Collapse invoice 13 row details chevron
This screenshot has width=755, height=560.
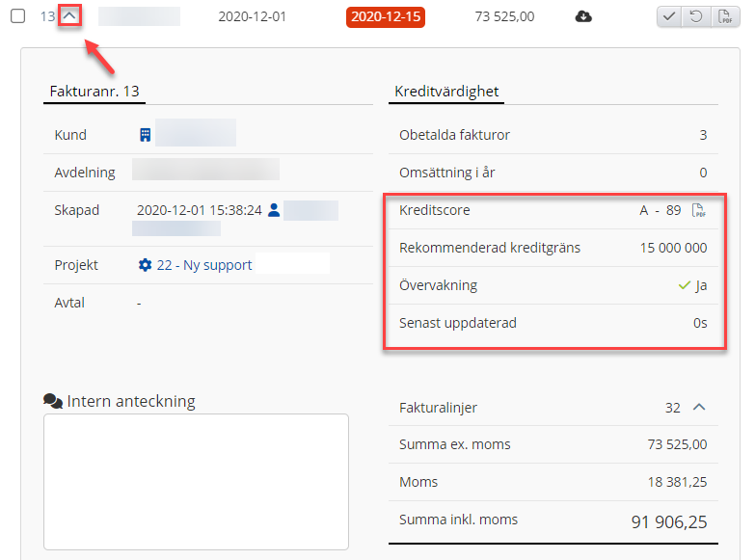[69, 16]
